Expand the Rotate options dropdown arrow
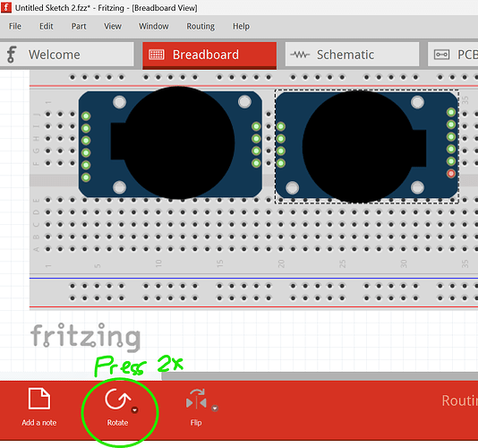 [x=134, y=409]
